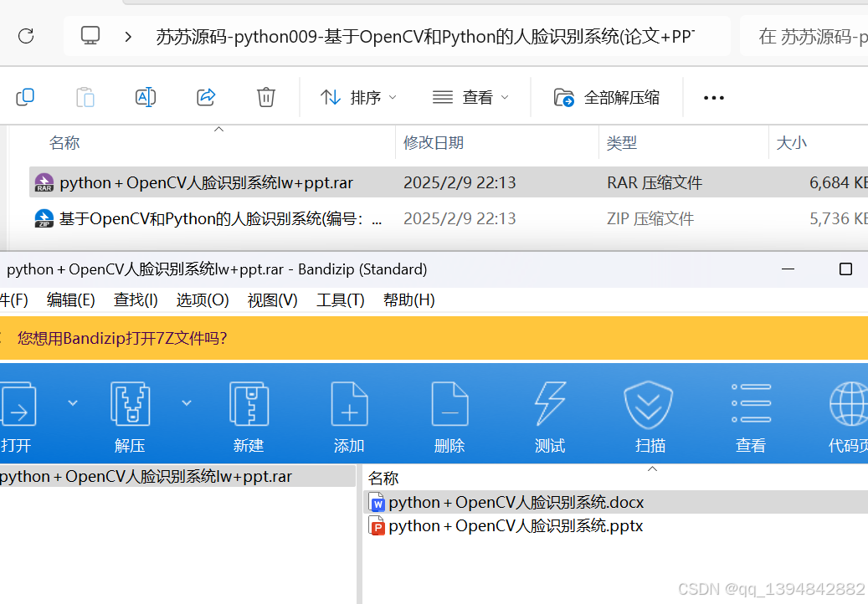Click the Share icon in Explorer toolbar
Viewport: 868px width, 604px height.
206,97
